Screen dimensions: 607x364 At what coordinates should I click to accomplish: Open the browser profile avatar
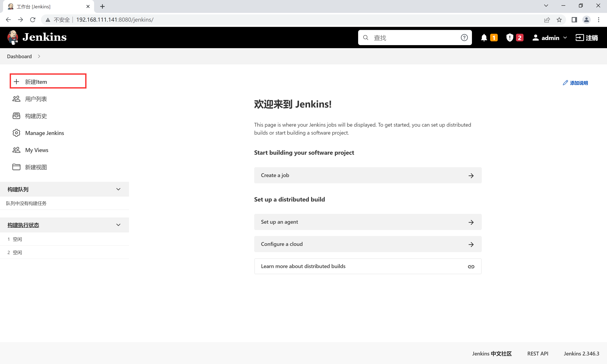tap(586, 20)
